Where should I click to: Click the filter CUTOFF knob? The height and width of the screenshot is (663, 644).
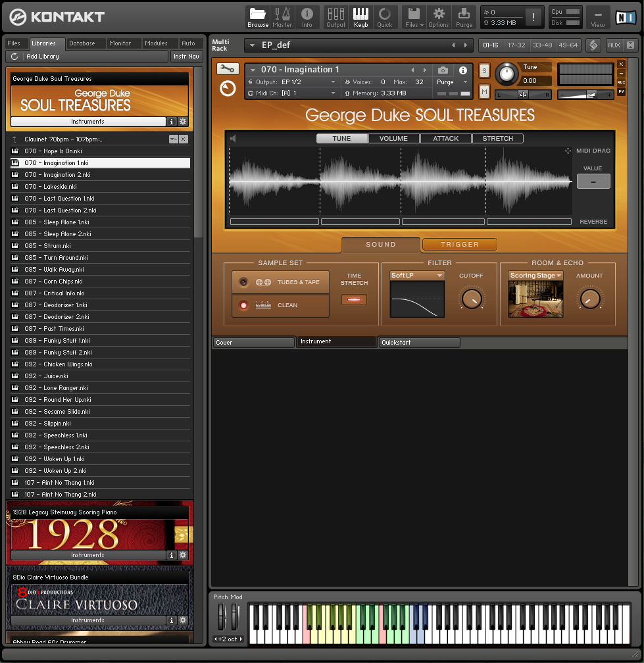[472, 299]
